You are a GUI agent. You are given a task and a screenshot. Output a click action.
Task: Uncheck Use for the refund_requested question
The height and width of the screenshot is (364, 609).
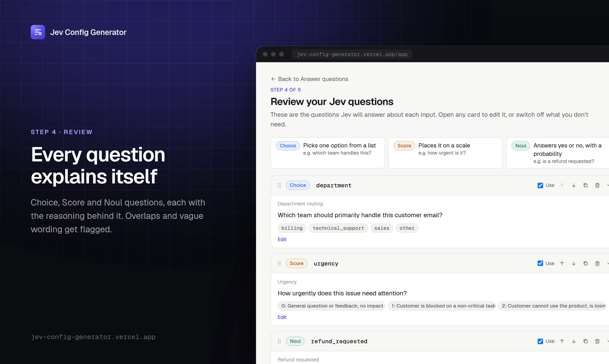click(540, 341)
